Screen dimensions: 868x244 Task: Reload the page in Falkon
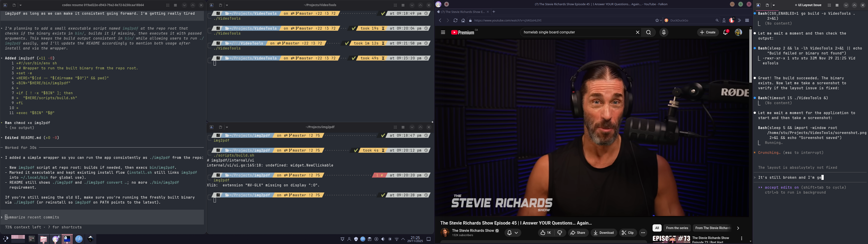click(455, 21)
